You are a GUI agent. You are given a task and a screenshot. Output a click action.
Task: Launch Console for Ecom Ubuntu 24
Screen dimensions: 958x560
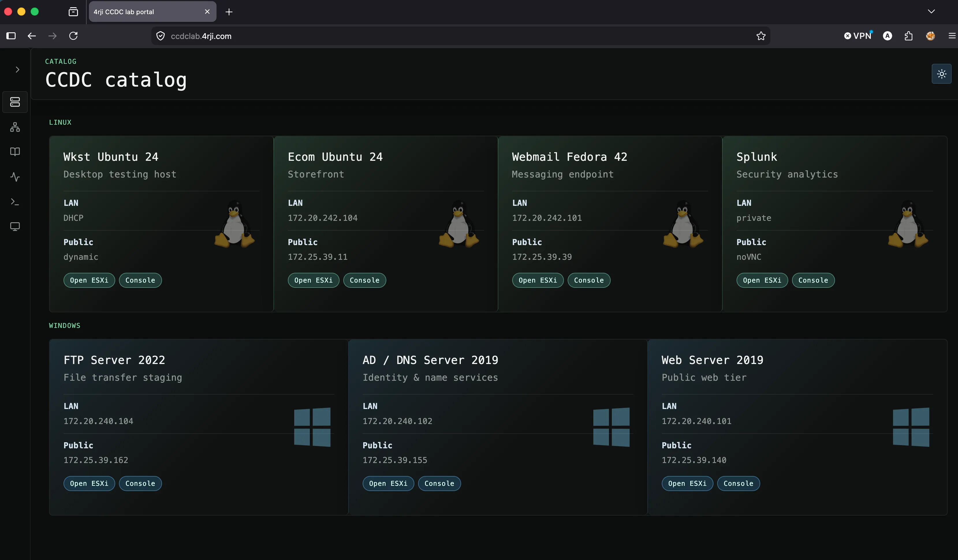tap(365, 280)
